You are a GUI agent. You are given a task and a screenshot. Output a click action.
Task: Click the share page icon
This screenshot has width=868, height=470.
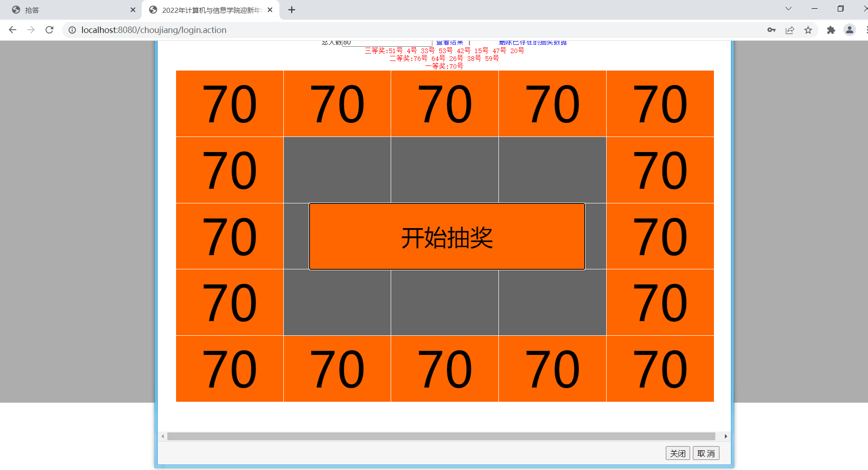[790, 30]
